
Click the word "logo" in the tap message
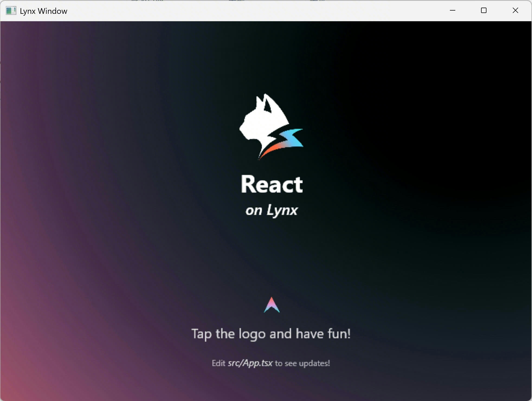click(x=252, y=334)
